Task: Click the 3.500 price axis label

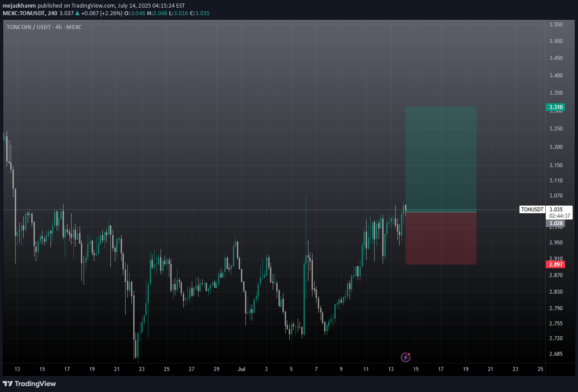Action: [x=556, y=41]
